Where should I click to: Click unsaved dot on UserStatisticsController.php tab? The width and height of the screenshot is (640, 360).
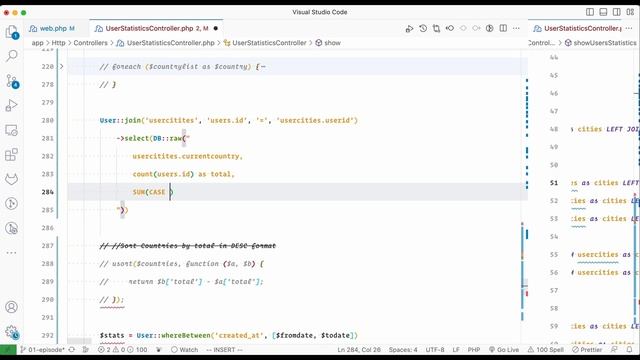coord(216,29)
